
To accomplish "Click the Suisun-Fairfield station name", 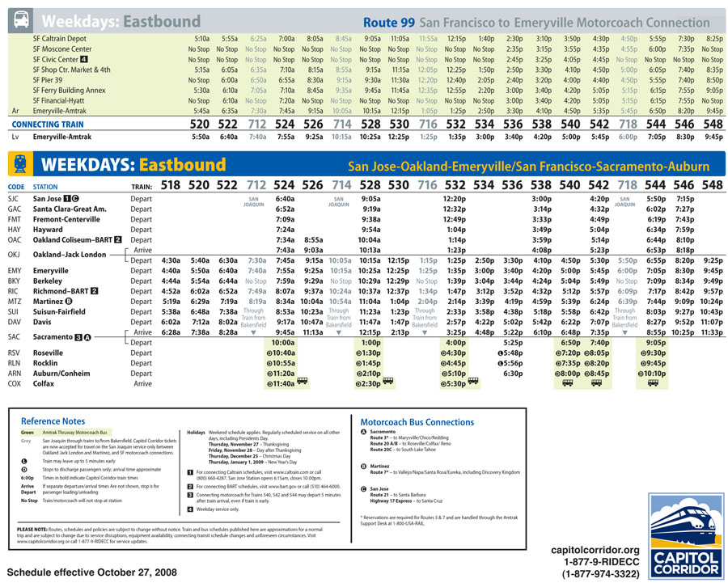I will [59, 311].
